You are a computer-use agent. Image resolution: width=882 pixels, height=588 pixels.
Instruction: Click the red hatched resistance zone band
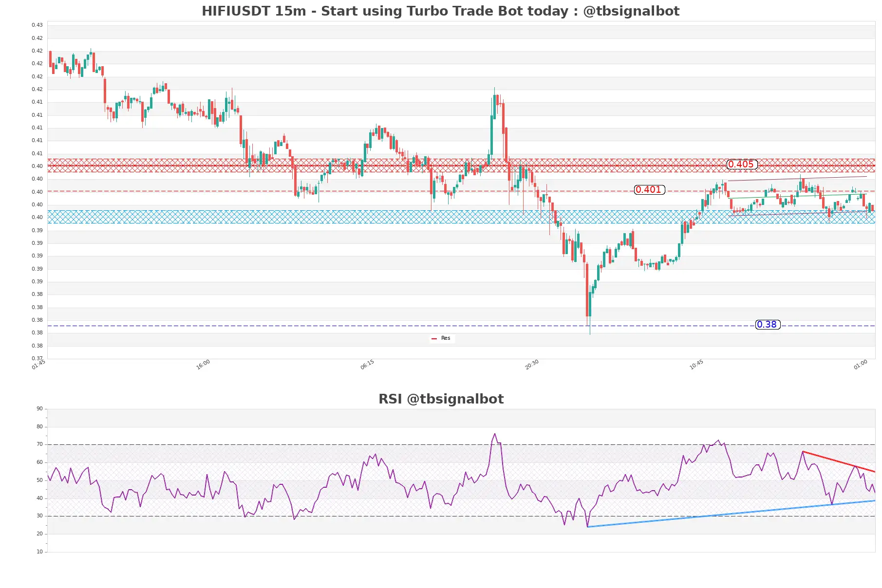[461, 165]
